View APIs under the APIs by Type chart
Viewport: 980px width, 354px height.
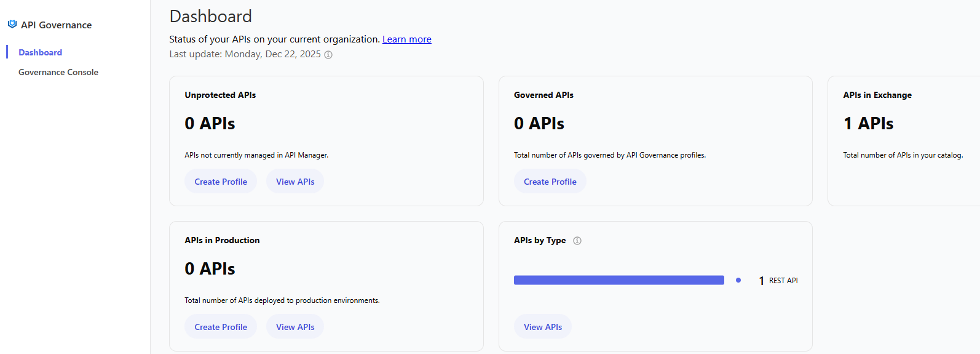tap(542, 327)
